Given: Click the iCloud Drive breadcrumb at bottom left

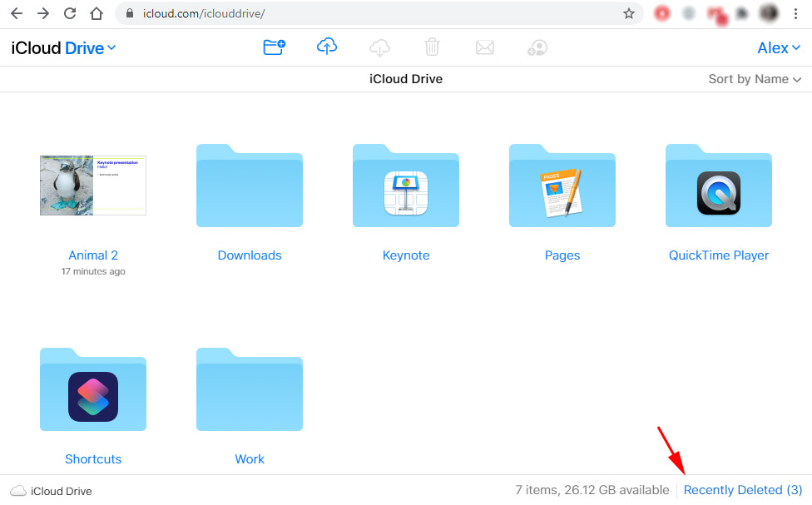Looking at the screenshot, I should [52, 491].
